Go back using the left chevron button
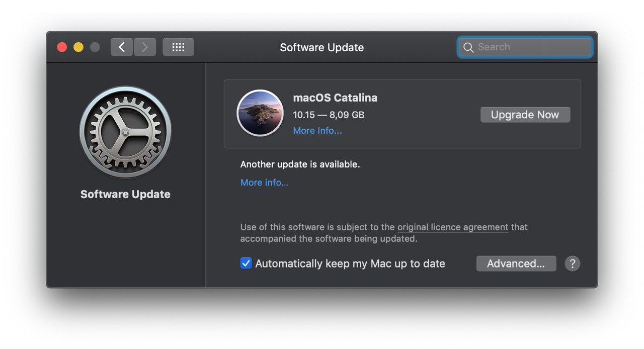Viewport: 644px width, 349px height. 122,47
